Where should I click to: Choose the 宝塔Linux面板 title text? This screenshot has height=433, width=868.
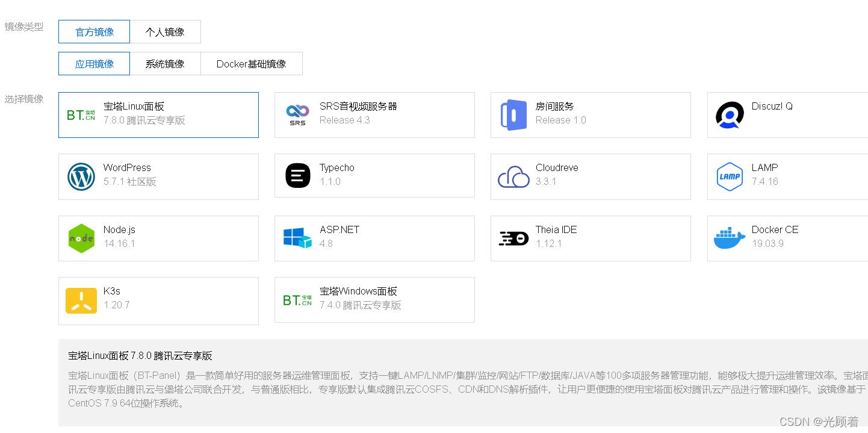tap(134, 107)
